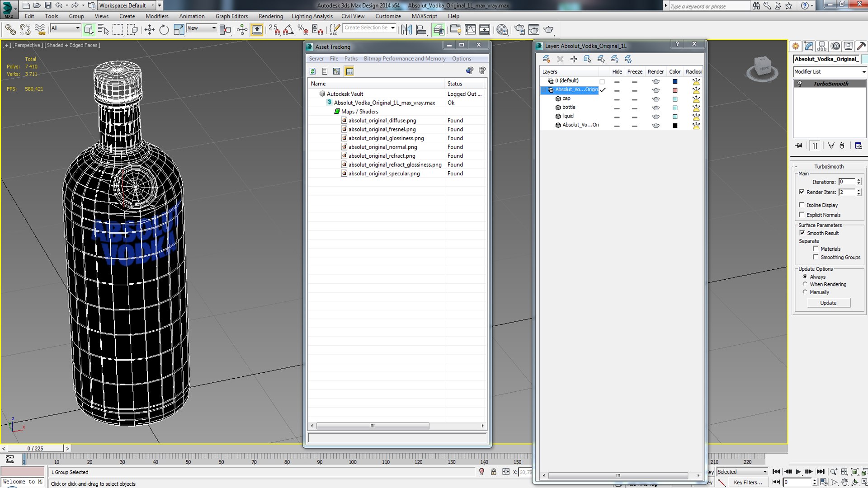Click the Key Filters button
The image size is (868, 488).
coord(748,483)
